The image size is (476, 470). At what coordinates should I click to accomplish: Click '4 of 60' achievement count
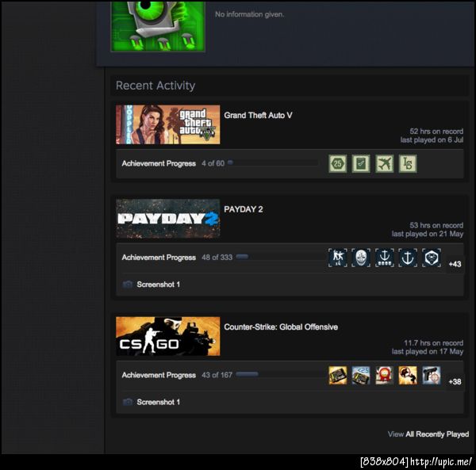coord(213,164)
